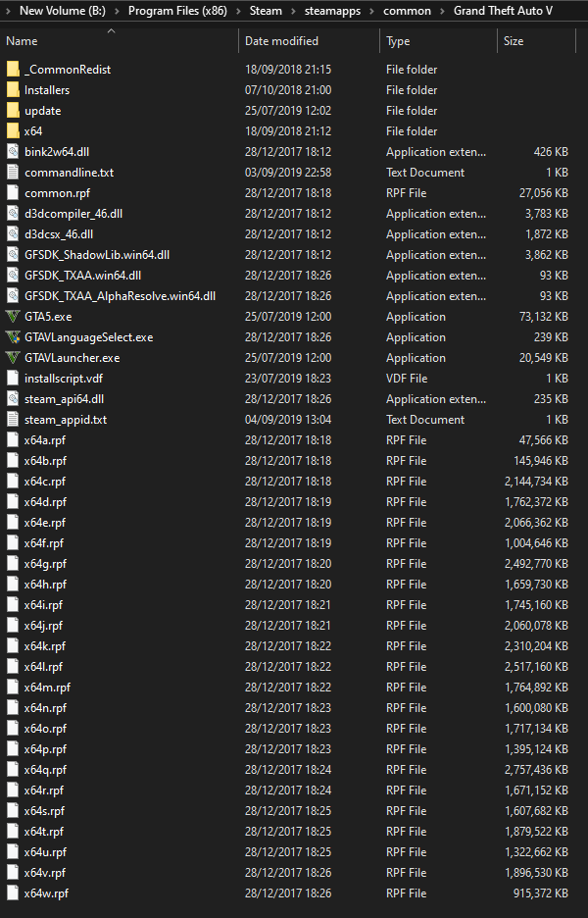Click the VDF File type cell
588x918 pixels.
pyautogui.click(x=407, y=379)
